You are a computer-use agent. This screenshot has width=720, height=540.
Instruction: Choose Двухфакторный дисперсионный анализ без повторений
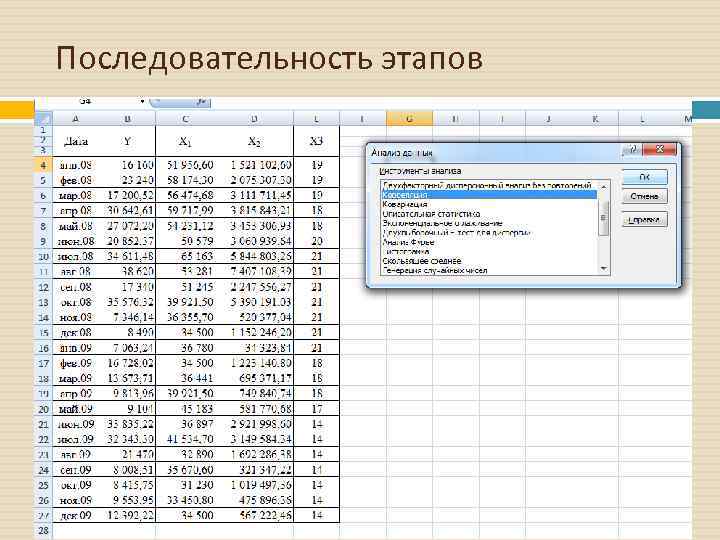pyautogui.click(x=487, y=186)
